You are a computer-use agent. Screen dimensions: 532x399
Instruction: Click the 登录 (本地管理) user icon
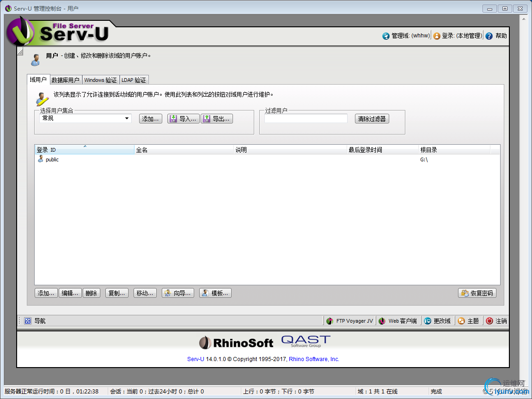click(437, 36)
